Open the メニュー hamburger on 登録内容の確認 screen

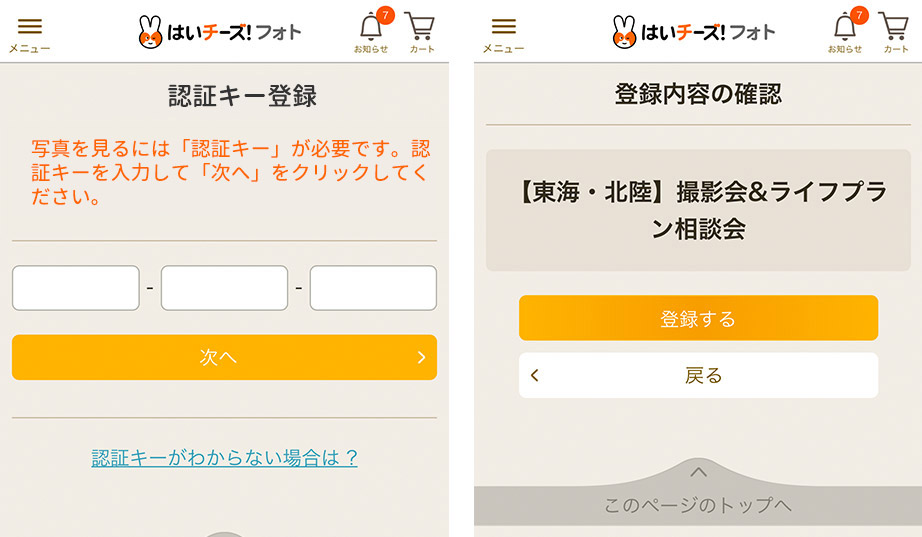pos(504,33)
